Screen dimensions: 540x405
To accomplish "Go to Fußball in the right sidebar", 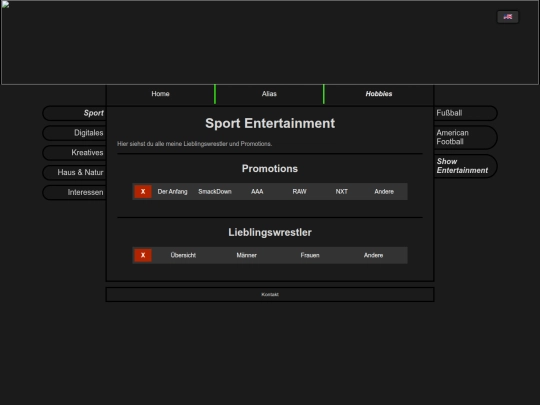I will click(x=466, y=113).
